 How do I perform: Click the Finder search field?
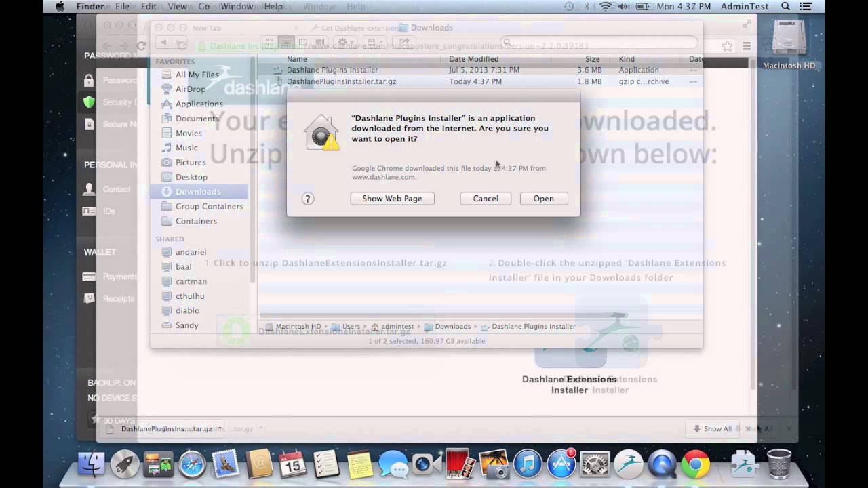click(598, 42)
